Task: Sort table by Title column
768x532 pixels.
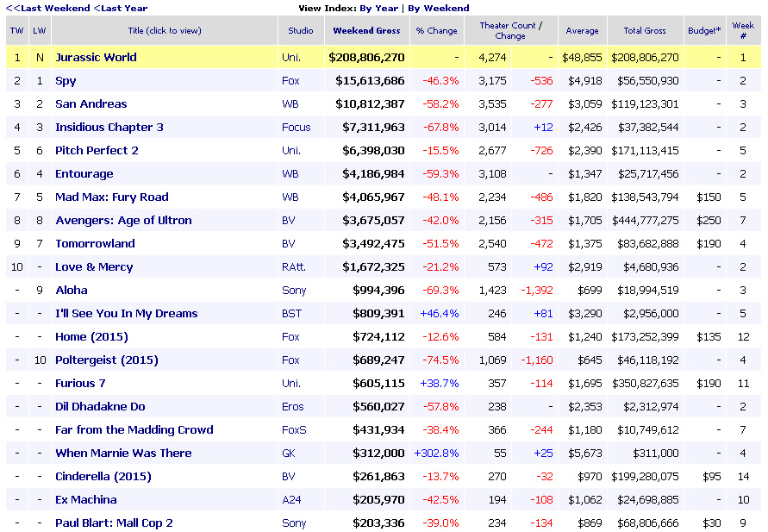Action: pos(164,31)
